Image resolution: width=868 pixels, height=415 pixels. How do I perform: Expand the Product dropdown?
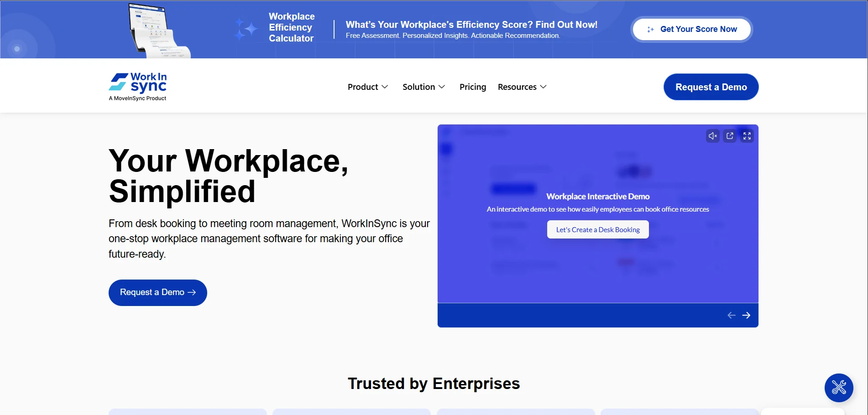pyautogui.click(x=368, y=87)
